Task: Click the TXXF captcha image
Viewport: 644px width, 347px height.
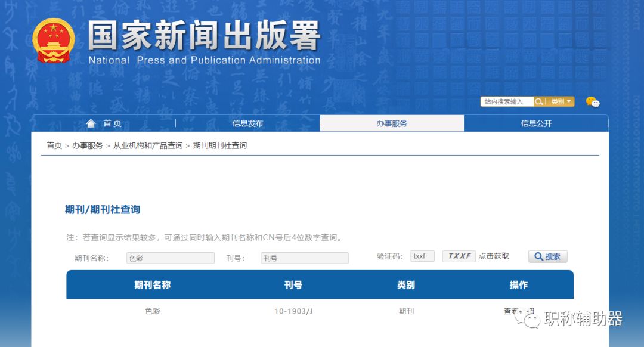Action: [459, 255]
